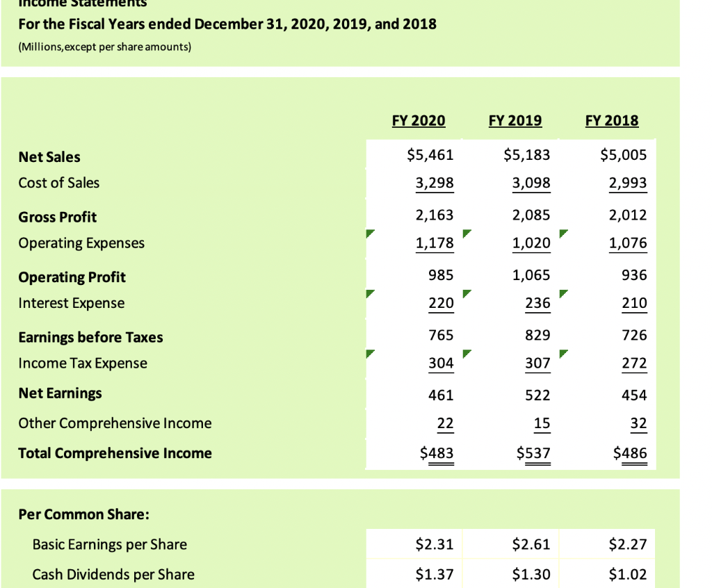Viewport: 712px width, 588px height.
Task: Click the comment indicator on Operating Expenses FY 2019
Action: pos(467,234)
